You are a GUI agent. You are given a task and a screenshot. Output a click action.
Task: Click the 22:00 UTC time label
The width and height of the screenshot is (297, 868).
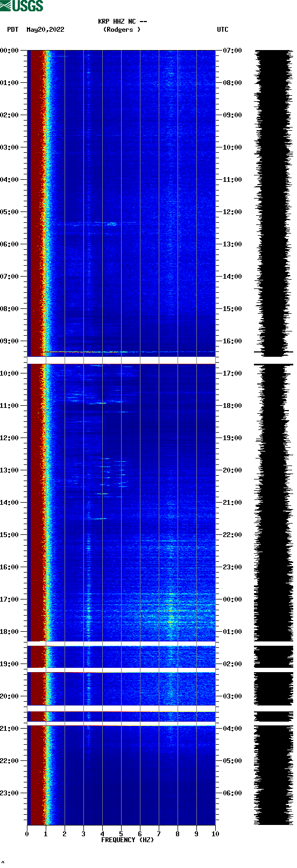click(232, 535)
